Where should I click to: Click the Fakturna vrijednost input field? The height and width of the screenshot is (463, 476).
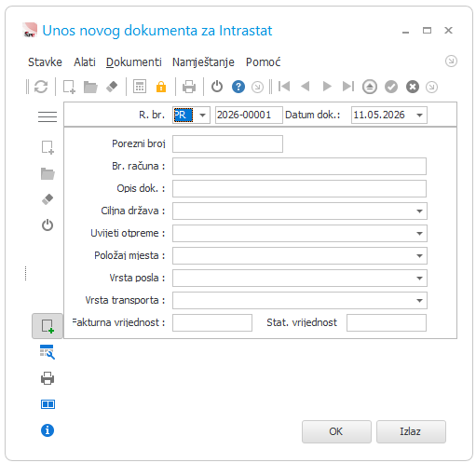click(x=212, y=323)
